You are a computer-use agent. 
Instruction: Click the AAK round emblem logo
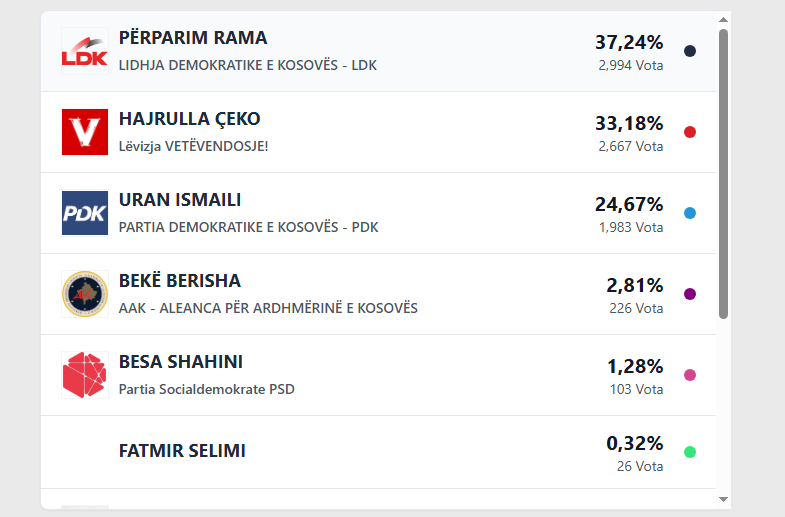[x=84, y=294]
